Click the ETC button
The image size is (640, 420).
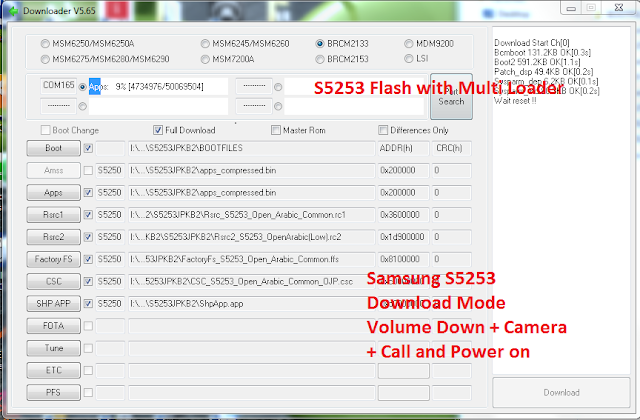(x=53, y=370)
